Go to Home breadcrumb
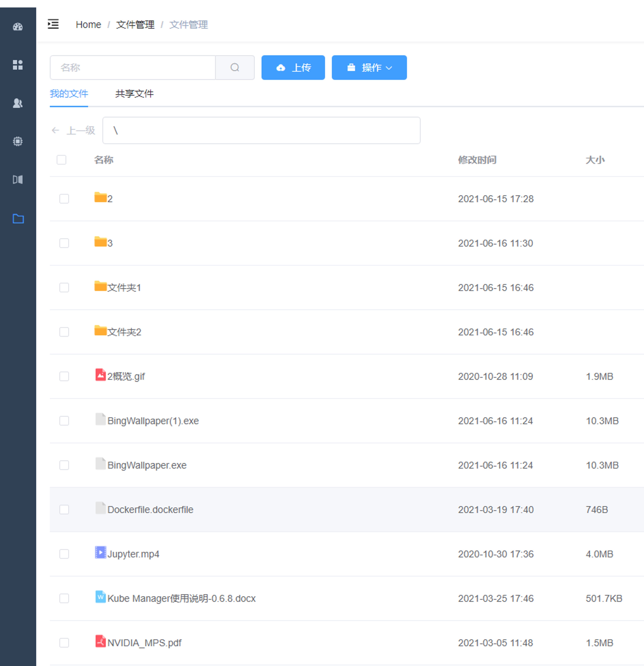The width and height of the screenshot is (644, 666). (88, 25)
